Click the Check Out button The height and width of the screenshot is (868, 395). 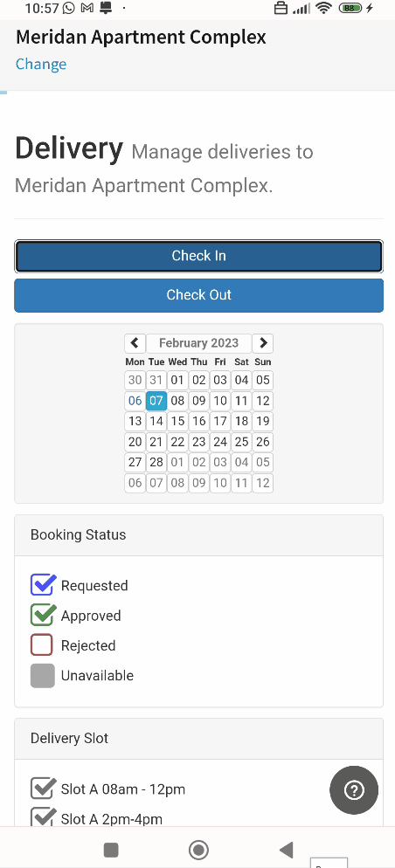click(x=199, y=295)
